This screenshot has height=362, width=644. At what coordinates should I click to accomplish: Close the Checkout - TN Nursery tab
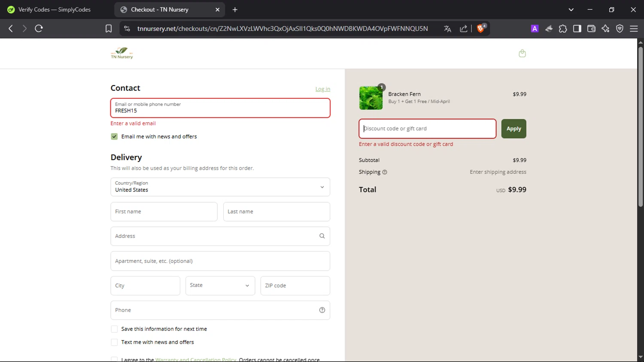point(218,9)
